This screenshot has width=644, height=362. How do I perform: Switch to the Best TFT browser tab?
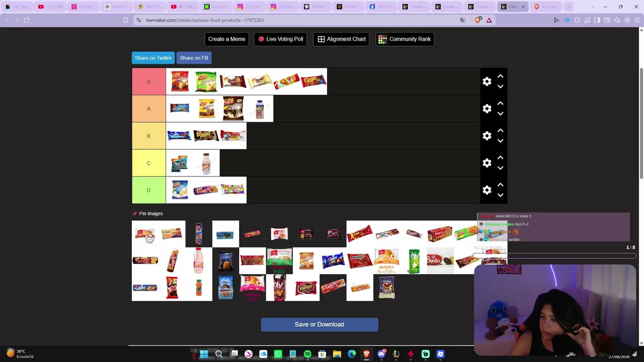tap(149, 7)
